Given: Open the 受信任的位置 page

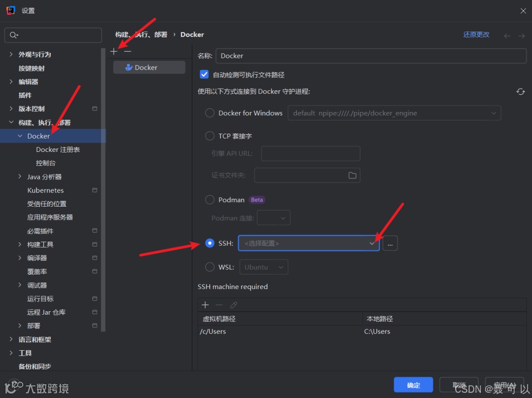Looking at the screenshot, I should 47,204.
